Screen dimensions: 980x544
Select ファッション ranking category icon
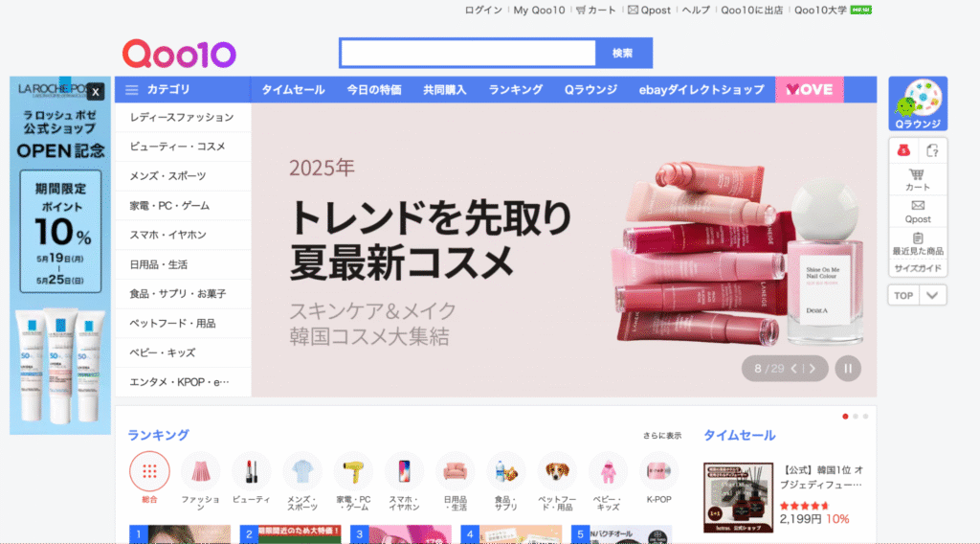point(200,471)
